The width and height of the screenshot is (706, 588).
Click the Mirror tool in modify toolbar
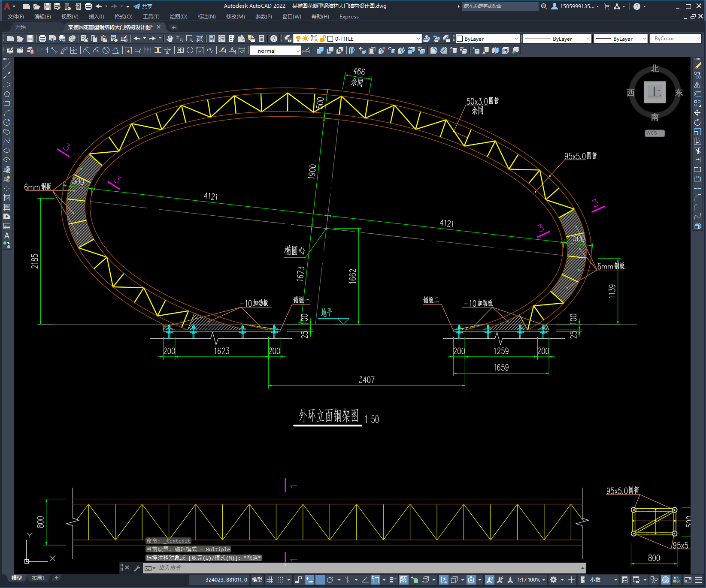click(697, 84)
